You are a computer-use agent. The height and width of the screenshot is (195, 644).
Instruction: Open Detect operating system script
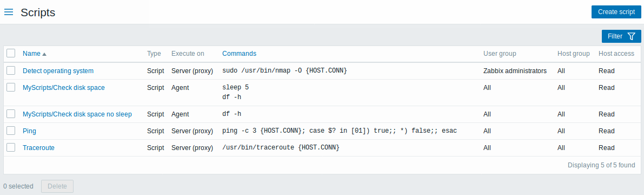(58, 71)
